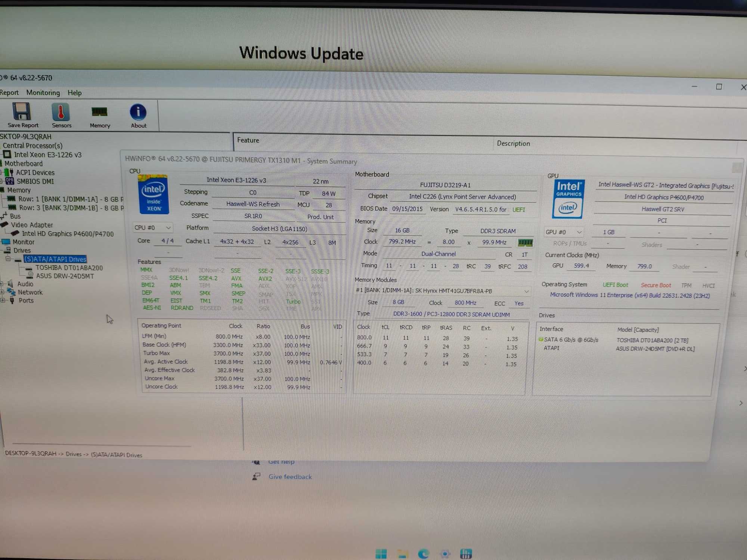The width and height of the screenshot is (747, 560).
Task: Open the GPU #0 dropdown
Action: click(x=563, y=232)
